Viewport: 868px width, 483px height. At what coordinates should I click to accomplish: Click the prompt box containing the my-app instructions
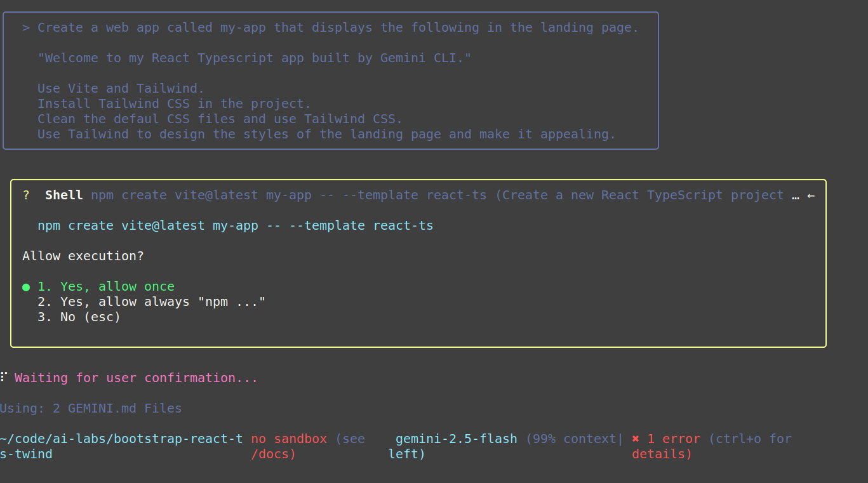pyautogui.click(x=331, y=81)
